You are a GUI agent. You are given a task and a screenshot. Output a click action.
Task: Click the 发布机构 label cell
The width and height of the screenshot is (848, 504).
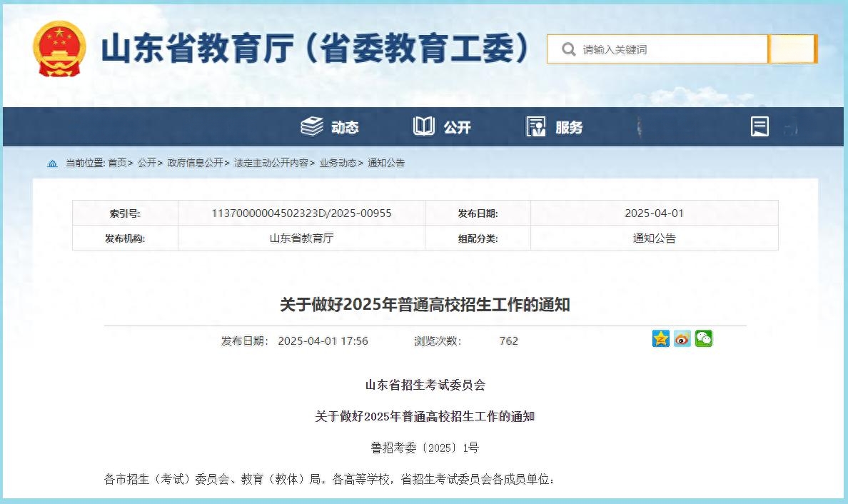click(x=125, y=238)
